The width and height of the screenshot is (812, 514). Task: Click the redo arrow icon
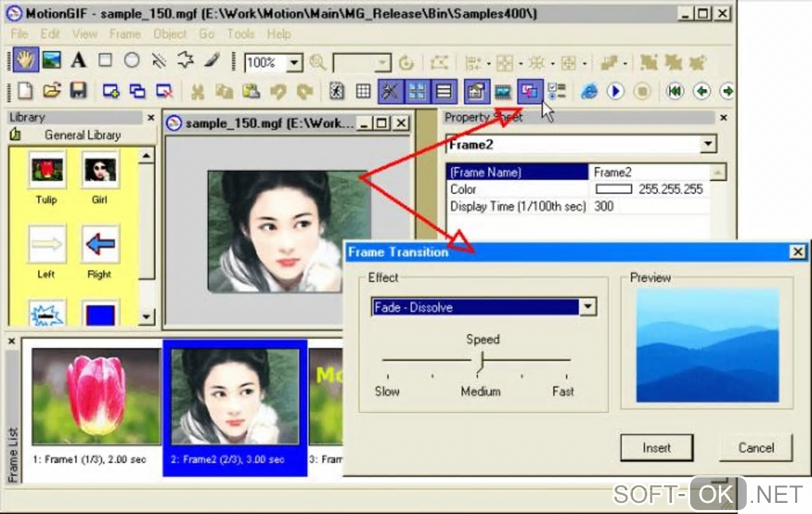point(304,92)
